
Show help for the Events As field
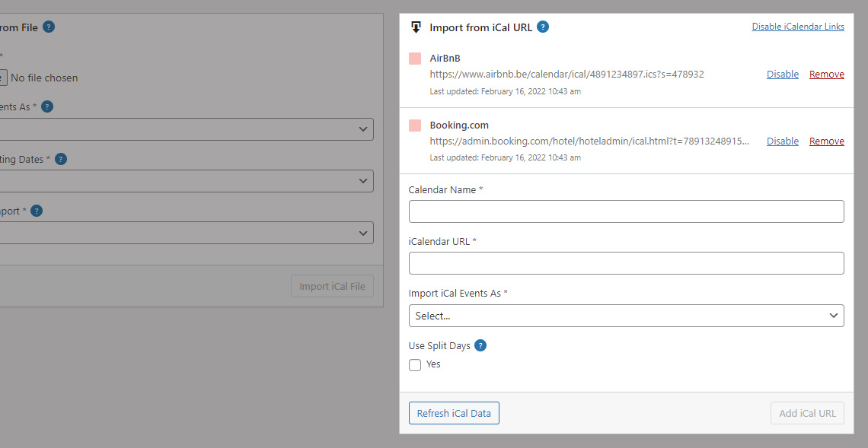click(x=47, y=106)
